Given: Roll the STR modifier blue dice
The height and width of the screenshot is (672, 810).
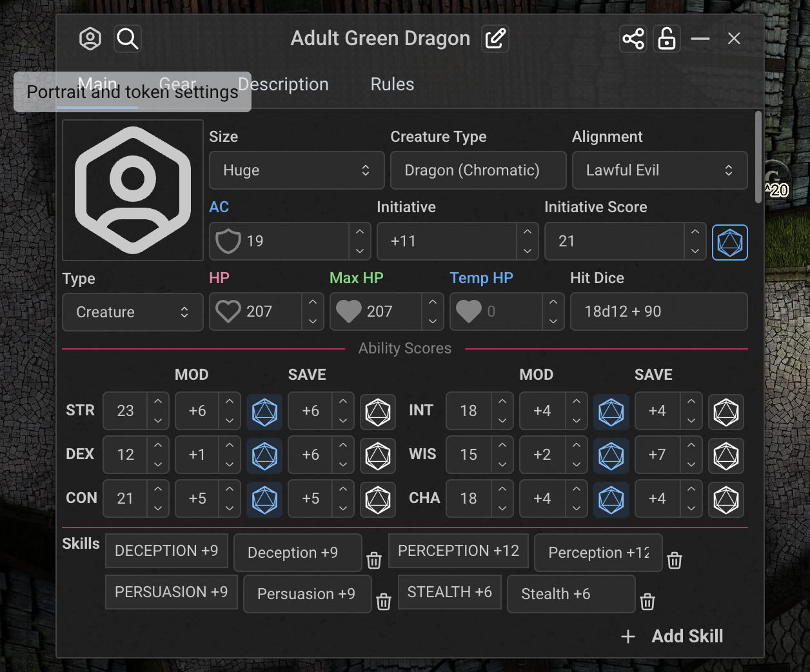Looking at the screenshot, I should point(264,411).
